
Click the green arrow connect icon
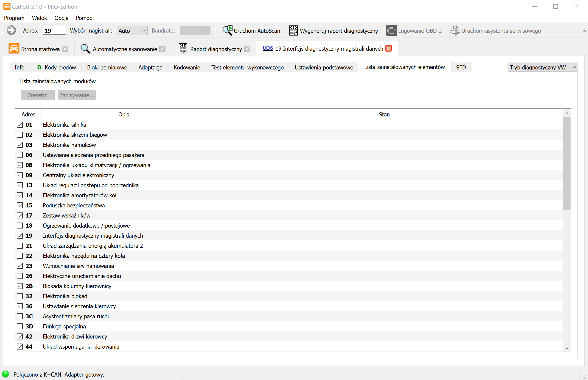(11, 31)
